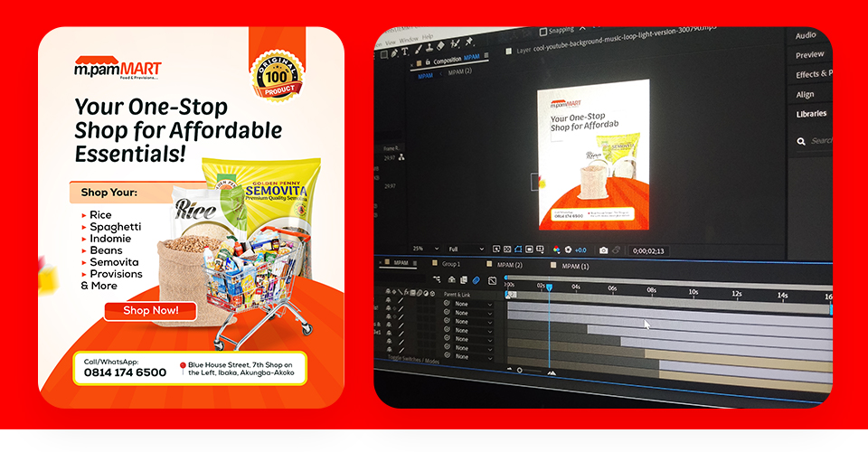868x452 pixels.
Task: Toggle the quality switch on the first layer
Action: pos(401,300)
